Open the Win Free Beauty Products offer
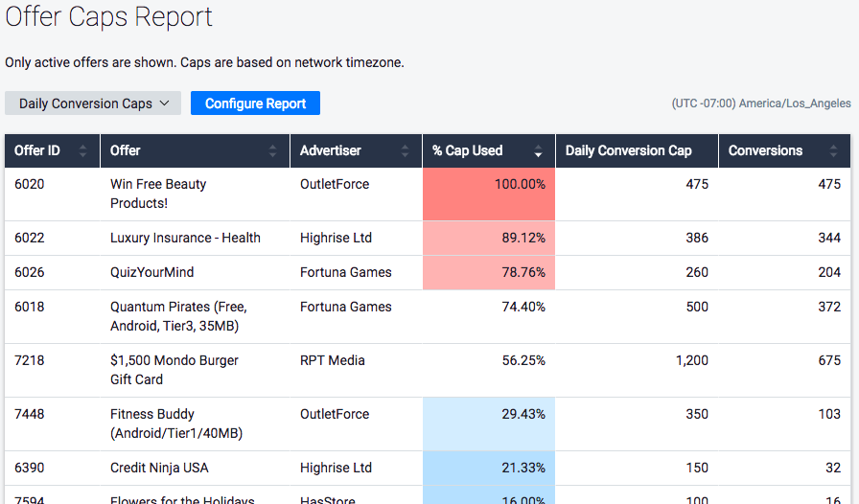 [158, 194]
